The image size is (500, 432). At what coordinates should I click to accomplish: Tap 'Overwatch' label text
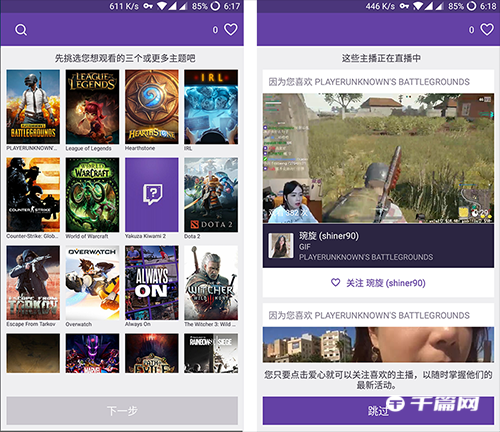[79, 324]
